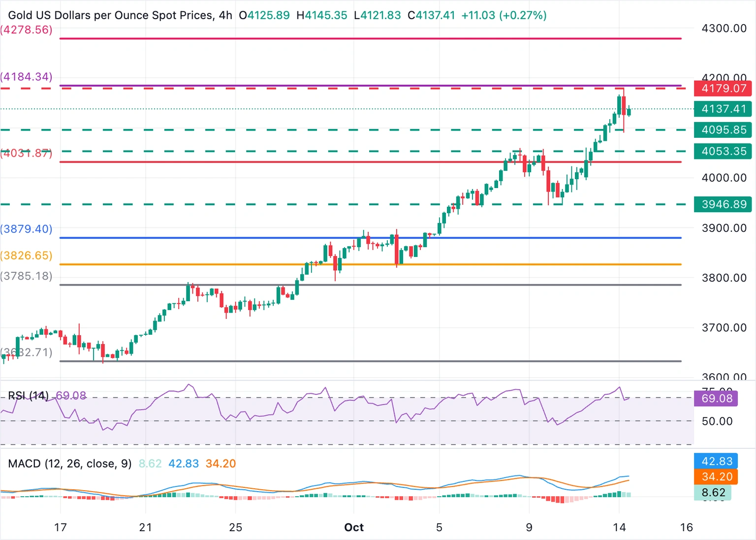Select the histogram 8.62 value badge
756x540 pixels.
click(x=712, y=492)
